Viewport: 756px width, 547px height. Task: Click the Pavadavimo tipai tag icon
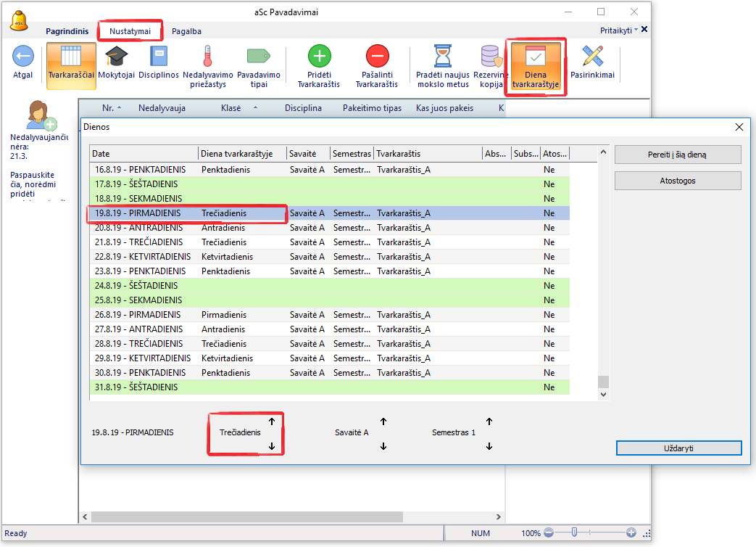pos(258,57)
